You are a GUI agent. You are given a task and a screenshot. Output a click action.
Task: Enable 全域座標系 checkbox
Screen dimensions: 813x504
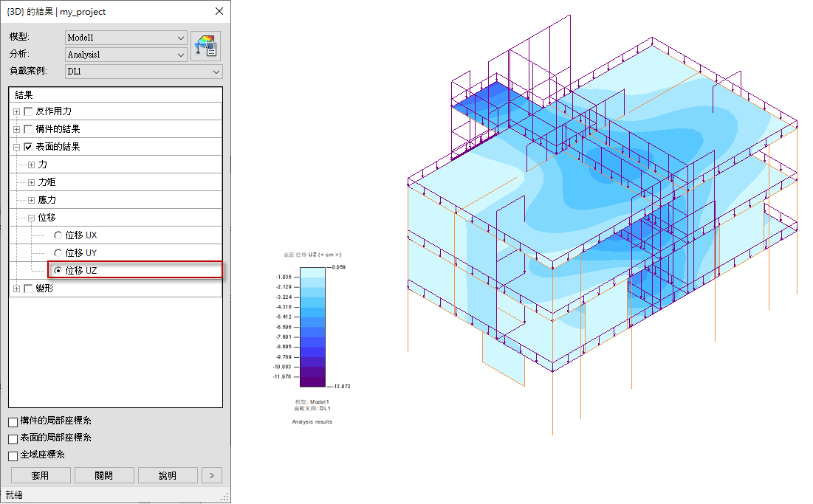pyautogui.click(x=13, y=456)
